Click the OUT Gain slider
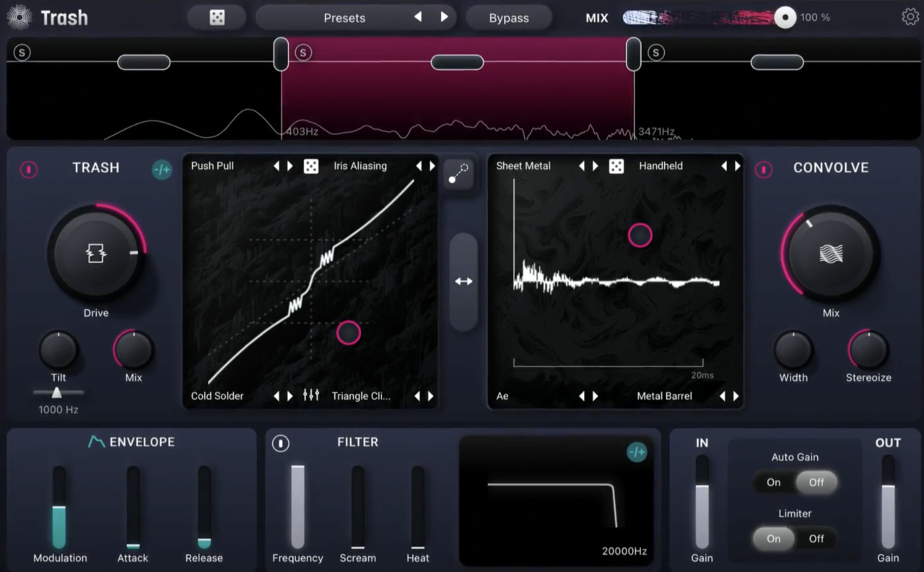 point(888,502)
